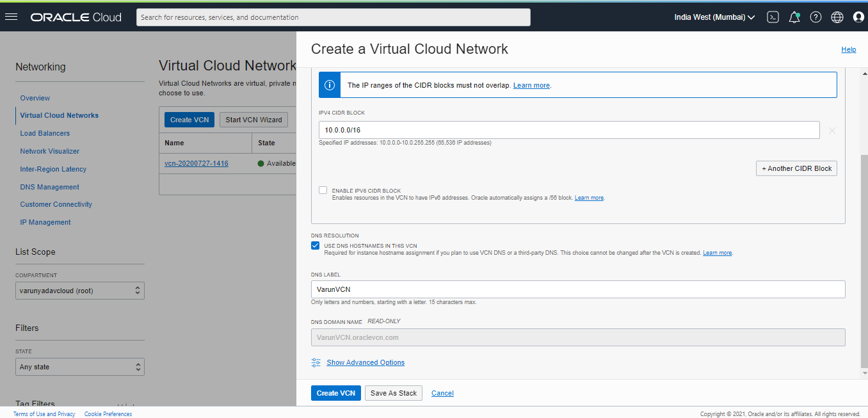Click Create VCN button in the dialog footer
This screenshot has width=868, height=418.
click(x=336, y=393)
